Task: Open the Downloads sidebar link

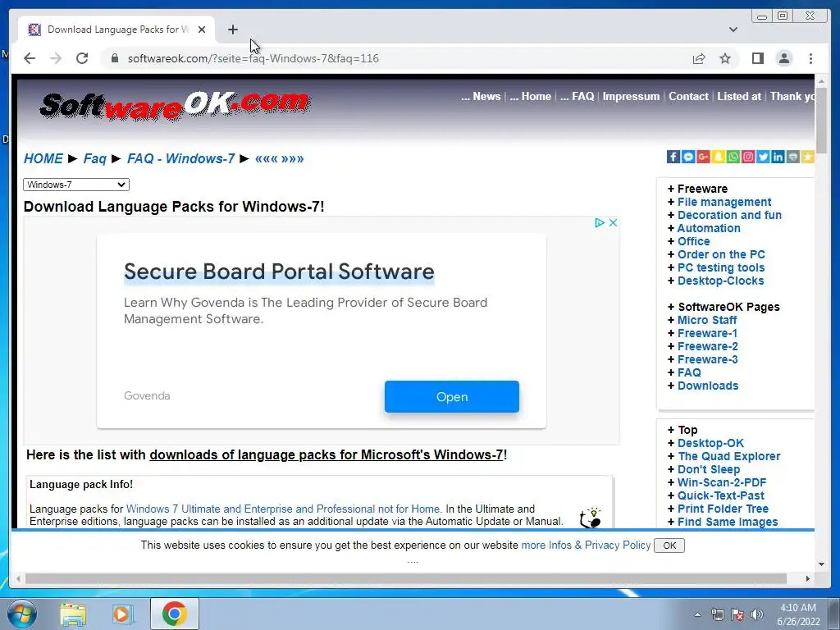Action: [708, 386]
